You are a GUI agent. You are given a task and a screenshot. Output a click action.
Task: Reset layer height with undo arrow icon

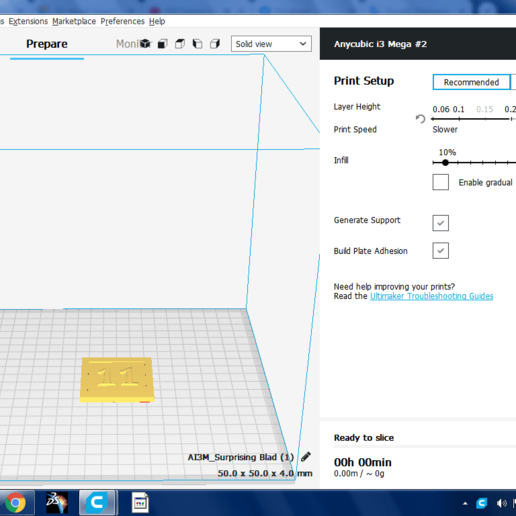coord(421,119)
